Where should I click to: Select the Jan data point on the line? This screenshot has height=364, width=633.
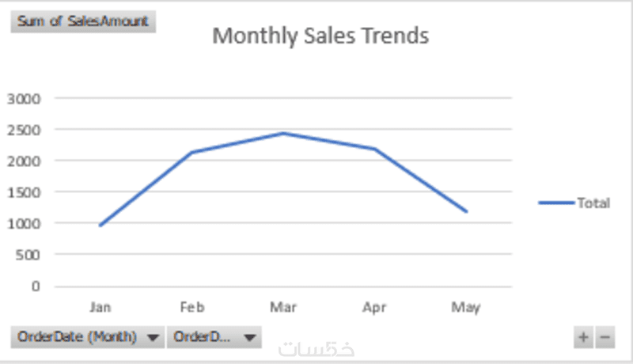(100, 226)
